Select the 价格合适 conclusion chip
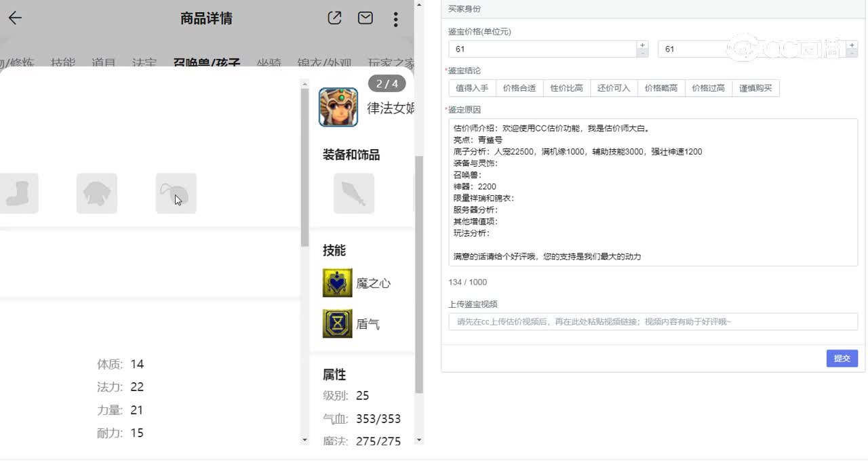This screenshot has width=868, height=465. click(519, 88)
